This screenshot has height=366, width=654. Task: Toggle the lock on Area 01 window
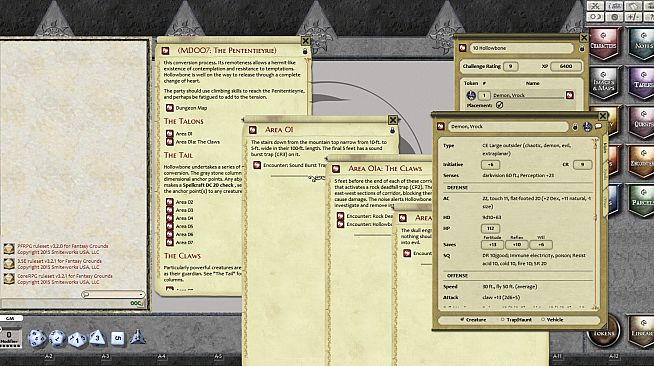(x=392, y=130)
